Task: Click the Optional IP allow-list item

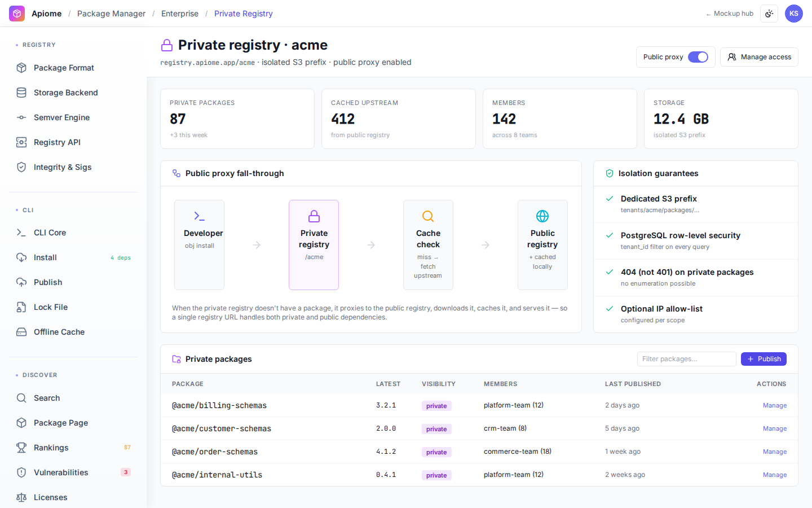Action: pyautogui.click(x=696, y=314)
